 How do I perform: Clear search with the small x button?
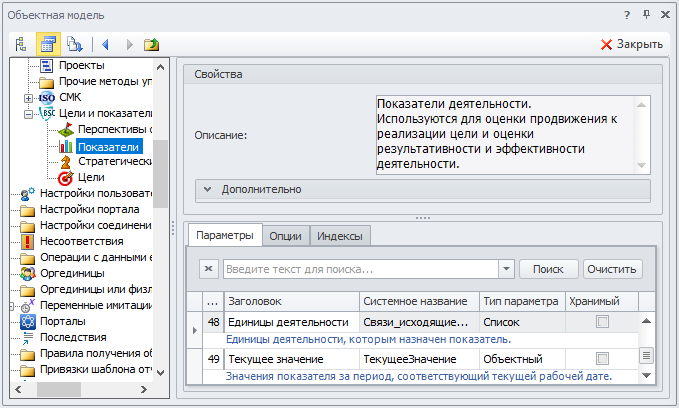tap(208, 269)
